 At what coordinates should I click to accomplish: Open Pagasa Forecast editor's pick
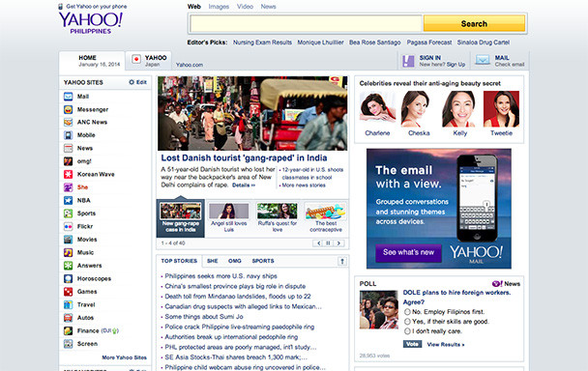[x=429, y=43]
